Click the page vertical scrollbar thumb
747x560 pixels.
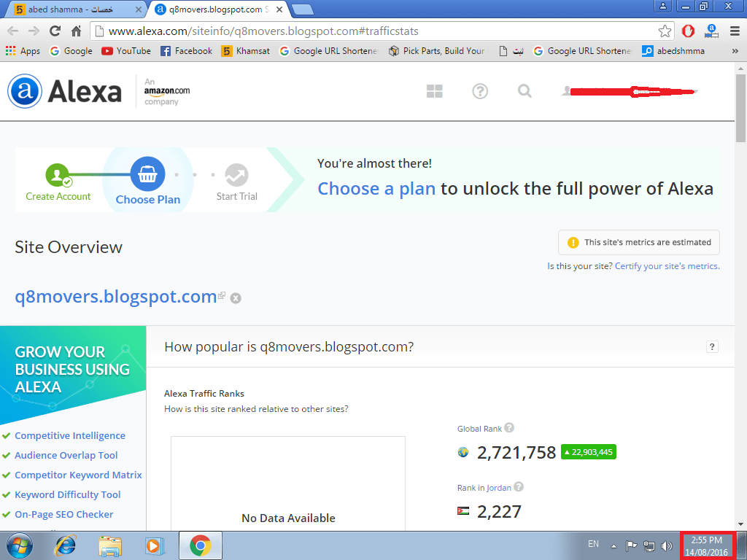[x=740, y=108]
